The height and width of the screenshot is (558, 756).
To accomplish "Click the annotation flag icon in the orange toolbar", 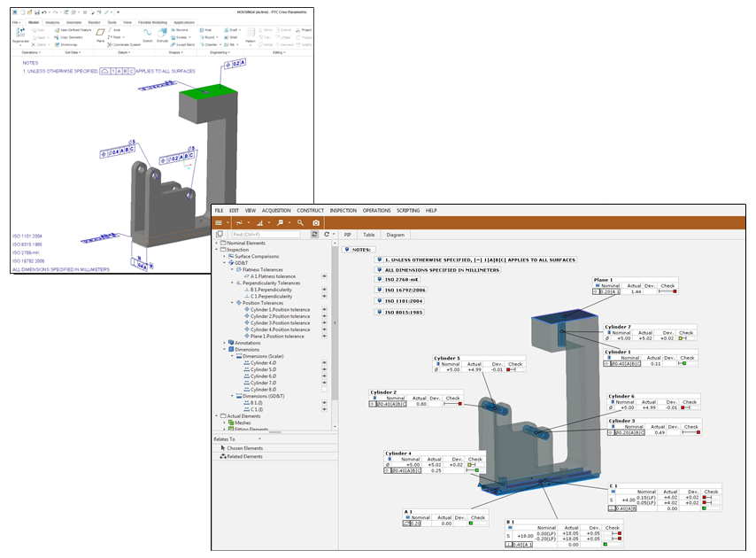I will click(280, 223).
